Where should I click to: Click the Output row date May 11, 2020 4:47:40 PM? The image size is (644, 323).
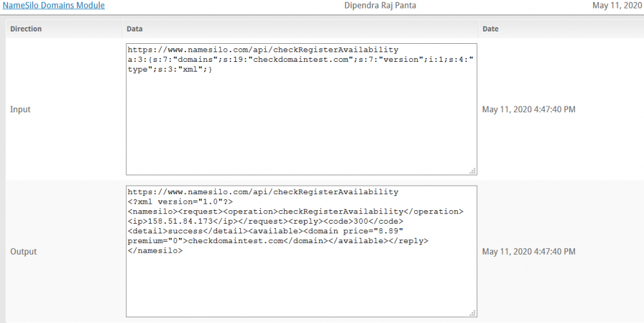(x=529, y=251)
